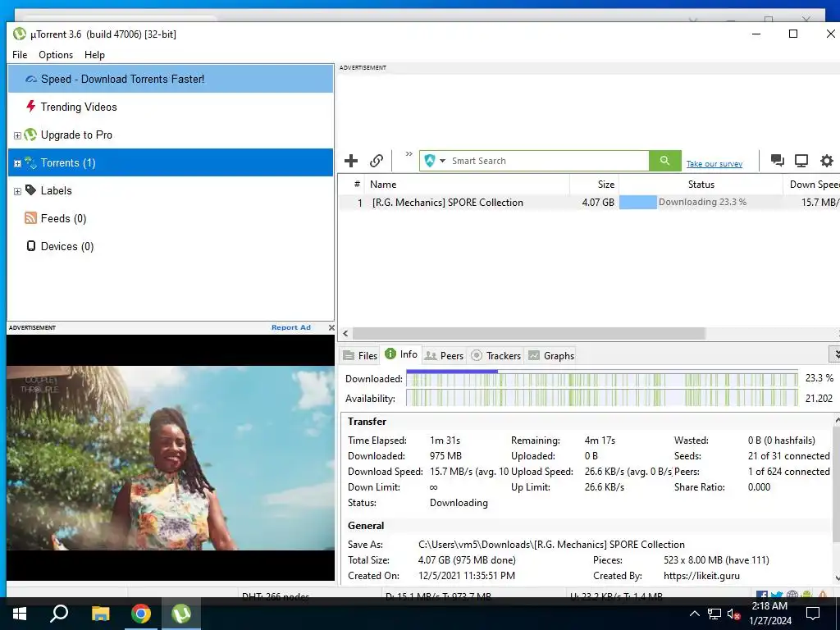Screen dimensions: 840x630
Task: Open the Help menu
Action: click(94, 55)
